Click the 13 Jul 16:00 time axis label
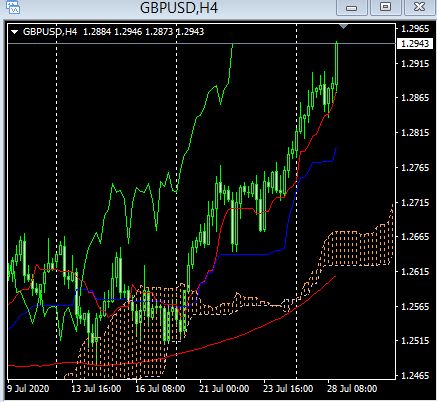Viewport: 437px width, 402px height. pyautogui.click(x=96, y=389)
